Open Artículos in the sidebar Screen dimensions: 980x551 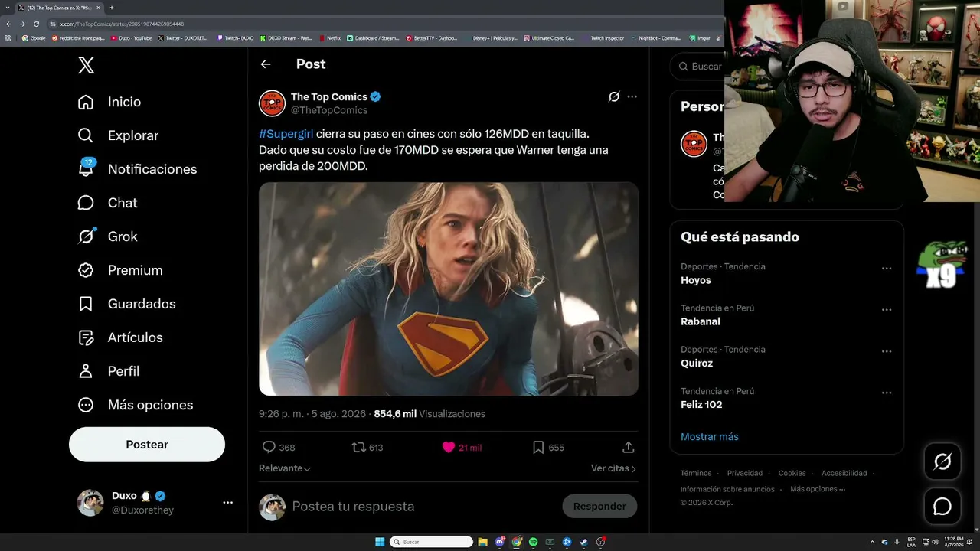tap(120, 337)
